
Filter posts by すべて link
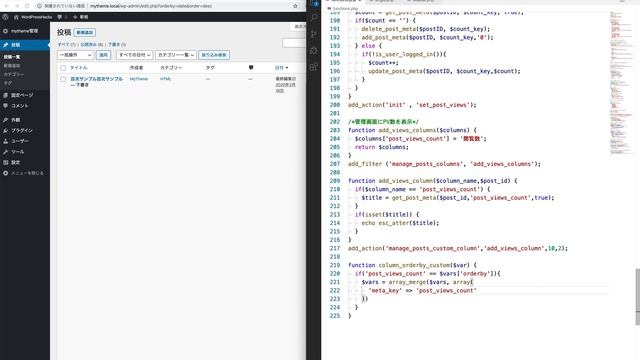pos(64,44)
